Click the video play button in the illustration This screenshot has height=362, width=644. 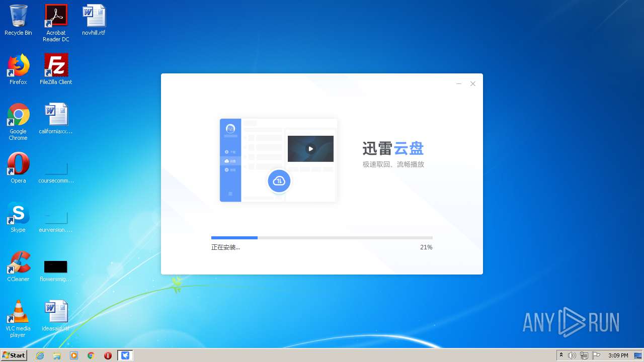tap(310, 149)
